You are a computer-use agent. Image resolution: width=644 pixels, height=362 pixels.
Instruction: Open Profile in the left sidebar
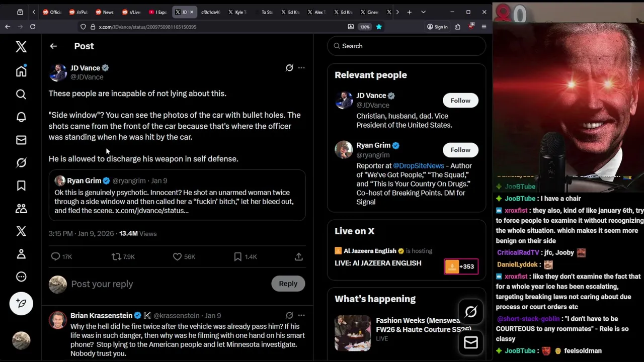point(21,254)
